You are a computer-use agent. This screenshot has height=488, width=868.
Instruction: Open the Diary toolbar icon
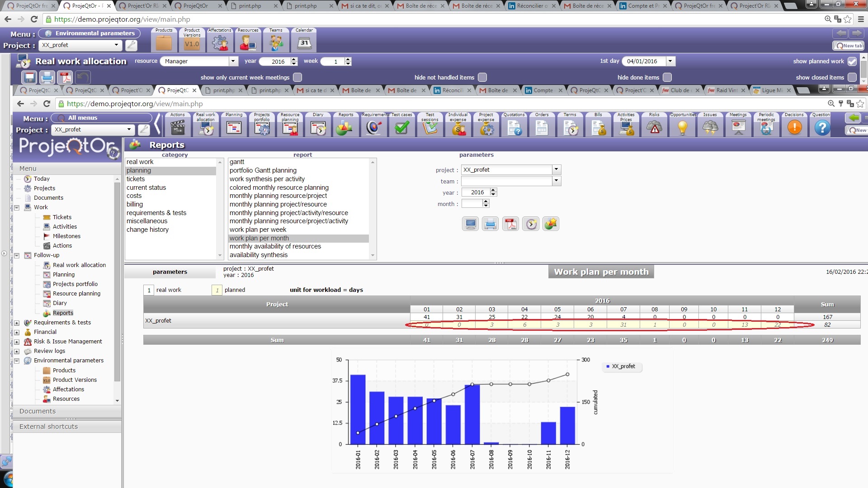click(x=318, y=128)
